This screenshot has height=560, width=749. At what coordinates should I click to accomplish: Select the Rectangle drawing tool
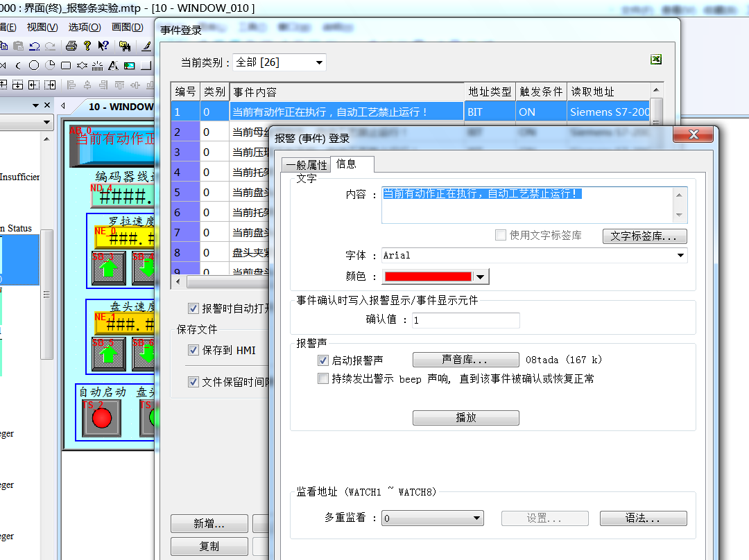tap(66, 64)
